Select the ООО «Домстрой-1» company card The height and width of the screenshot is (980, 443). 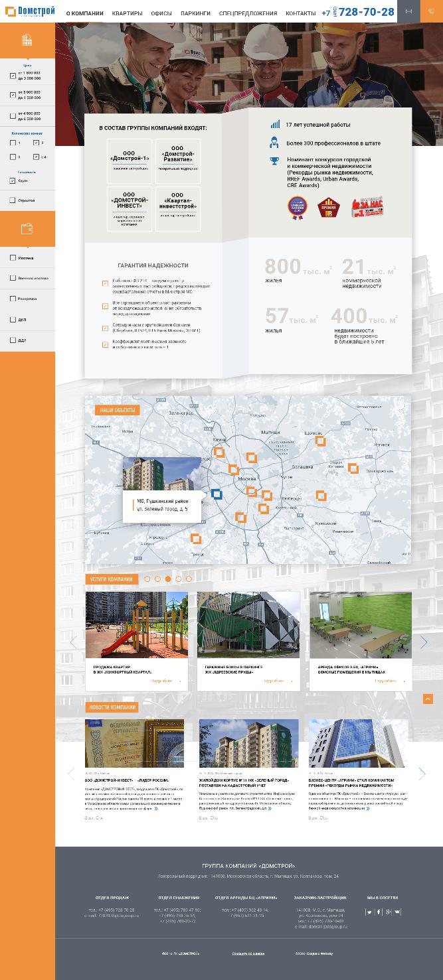pyautogui.click(x=129, y=161)
